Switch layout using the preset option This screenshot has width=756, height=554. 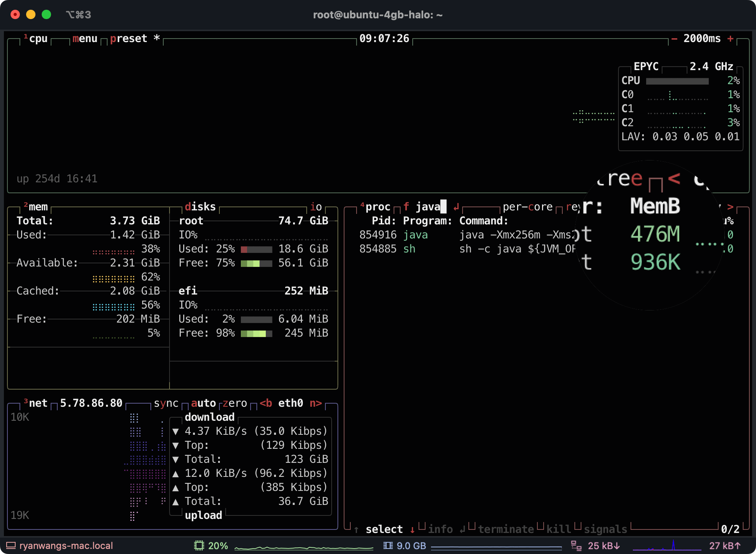[x=129, y=38]
